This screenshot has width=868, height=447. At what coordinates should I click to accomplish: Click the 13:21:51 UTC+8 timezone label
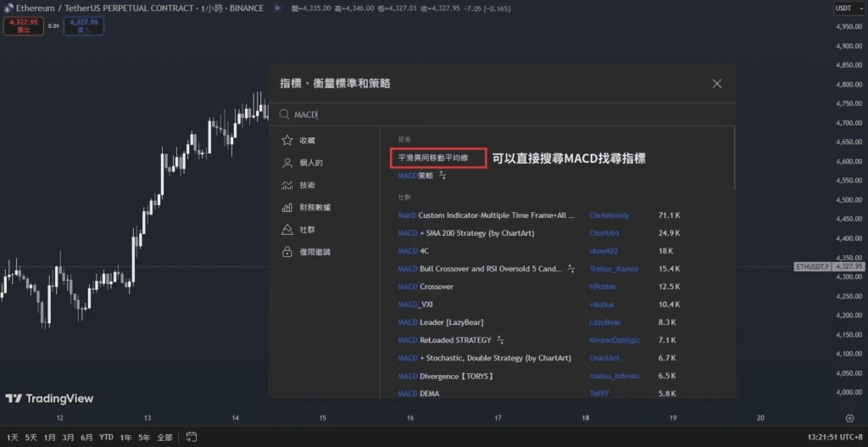[x=834, y=438]
